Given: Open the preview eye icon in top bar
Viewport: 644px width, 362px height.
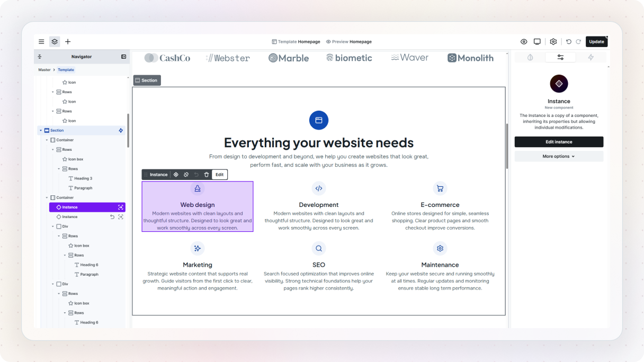Looking at the screenshot, I should [524, 42].
